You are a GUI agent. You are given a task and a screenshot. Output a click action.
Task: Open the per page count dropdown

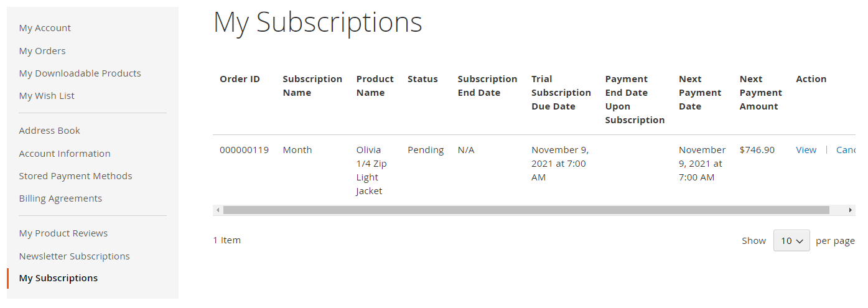(791, 241)
